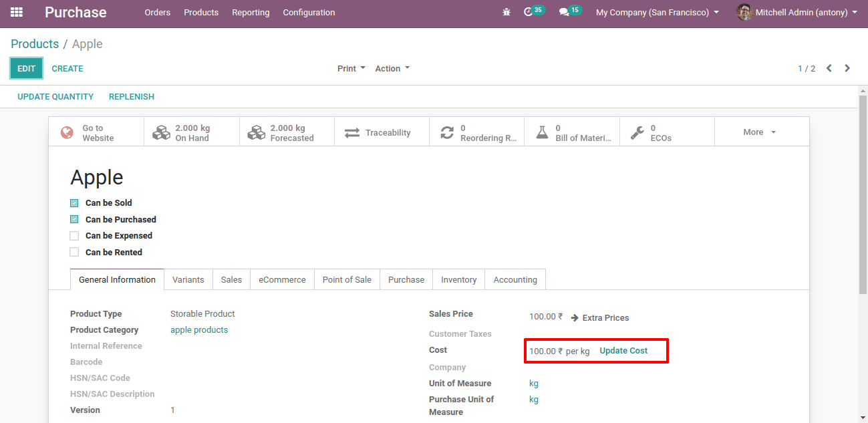This screenshot has height=423, width=868.
Task: Click Storable Product type value
Action: 202,313
